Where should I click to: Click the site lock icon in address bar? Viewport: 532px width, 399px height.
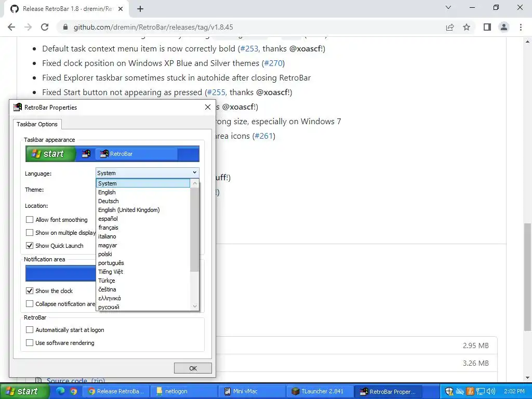(66, 27)
